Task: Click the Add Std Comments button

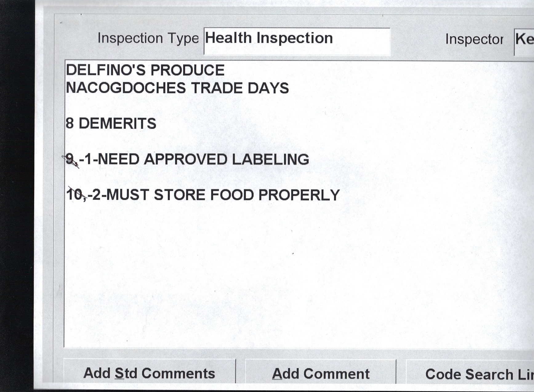Action: [149, 373]
